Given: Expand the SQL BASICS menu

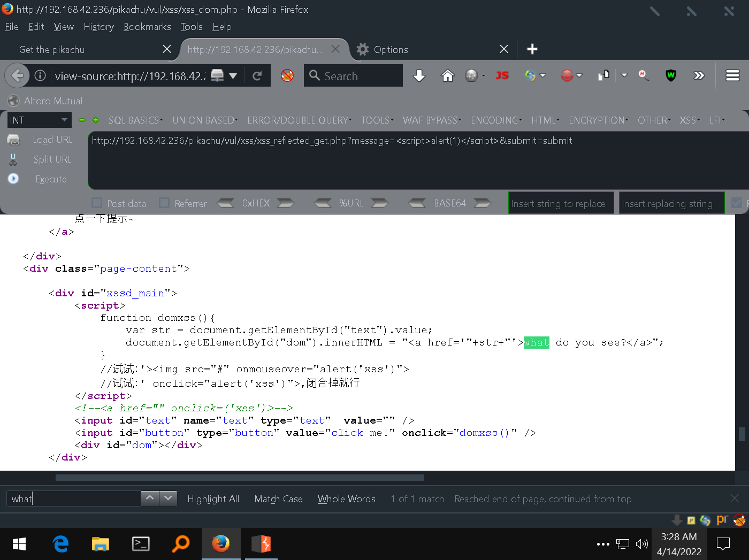Looking at the screenshot, I should click(x=135, y=120).
